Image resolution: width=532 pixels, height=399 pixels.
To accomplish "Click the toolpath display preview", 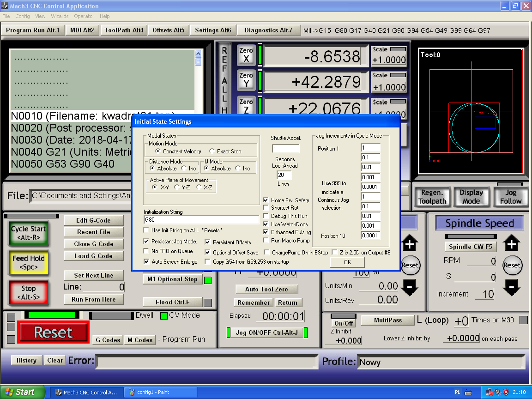I will point(471,111).
